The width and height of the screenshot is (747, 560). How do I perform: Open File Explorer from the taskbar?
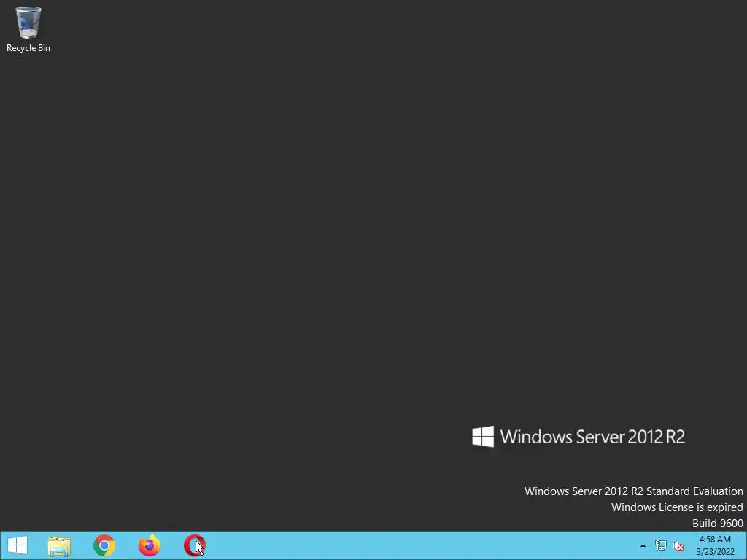(59, 545)
